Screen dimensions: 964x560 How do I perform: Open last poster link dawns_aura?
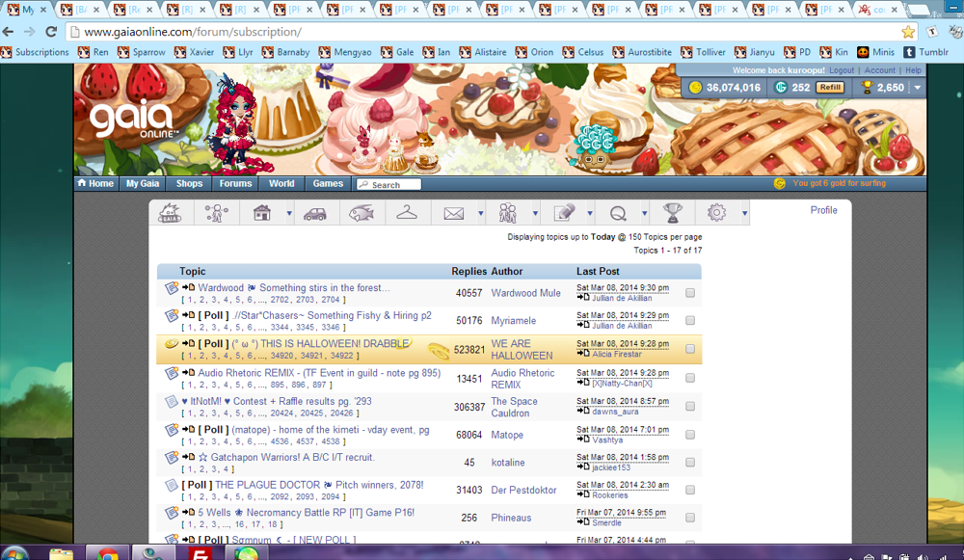[x=615, y=412]
